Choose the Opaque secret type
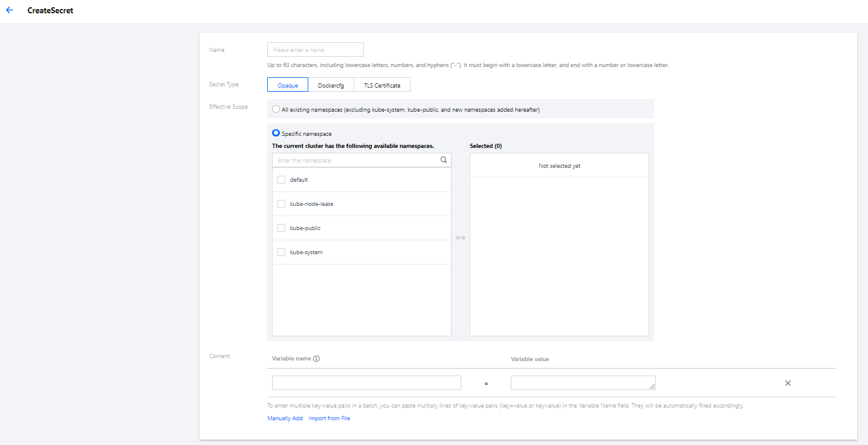Screen dimensions: 868x445 coord(288,85)
